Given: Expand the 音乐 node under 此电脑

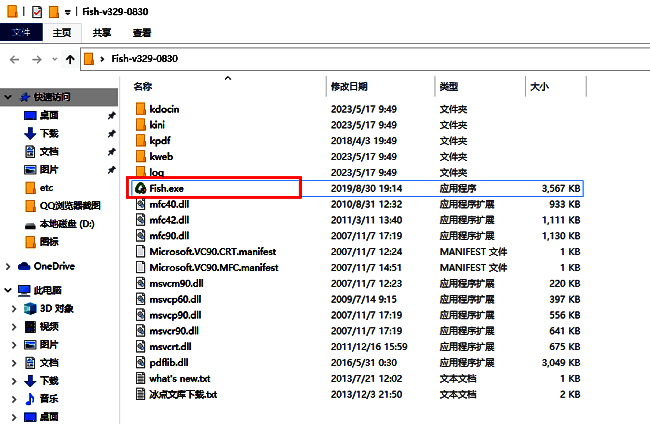Looking at the screenshot, I should 14,399.
